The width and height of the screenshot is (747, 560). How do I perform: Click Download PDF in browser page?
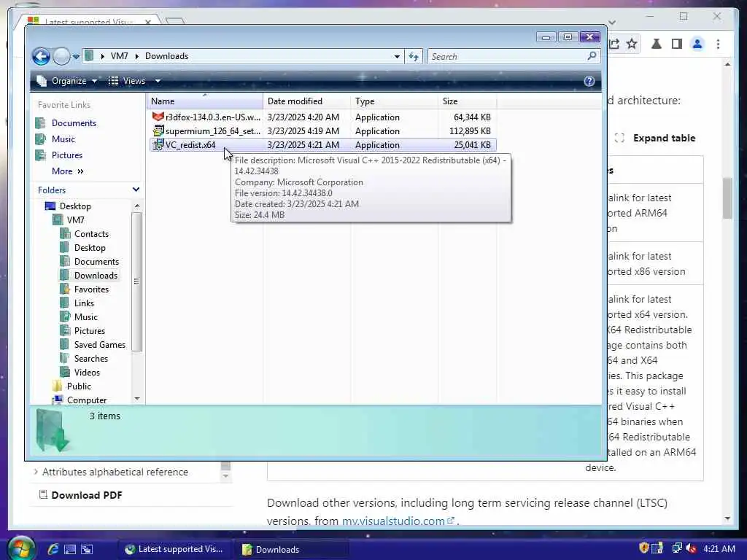pyautogui.click(x=80, y=495)
